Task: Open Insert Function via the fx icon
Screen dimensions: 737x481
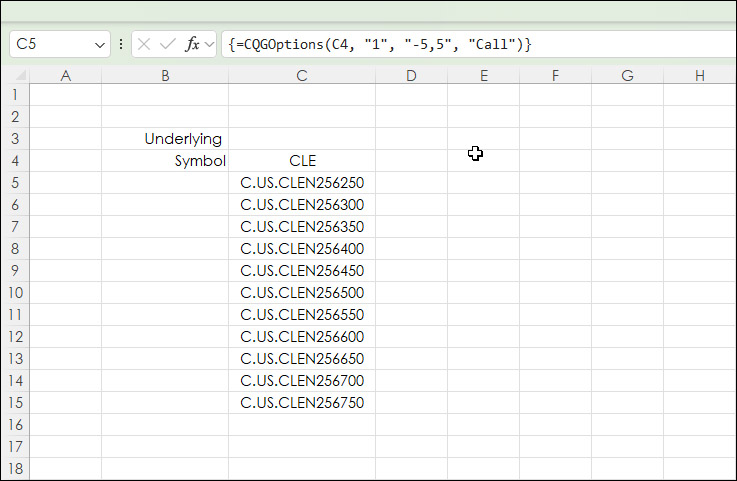Action: (193, 44)
